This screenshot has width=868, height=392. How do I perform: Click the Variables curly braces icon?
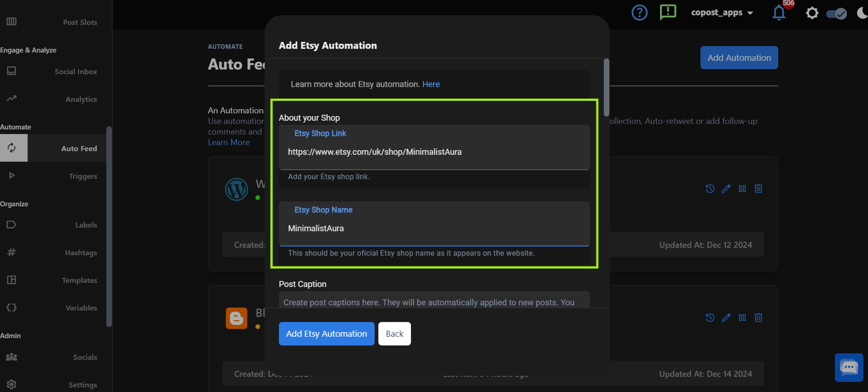point(12,307)
